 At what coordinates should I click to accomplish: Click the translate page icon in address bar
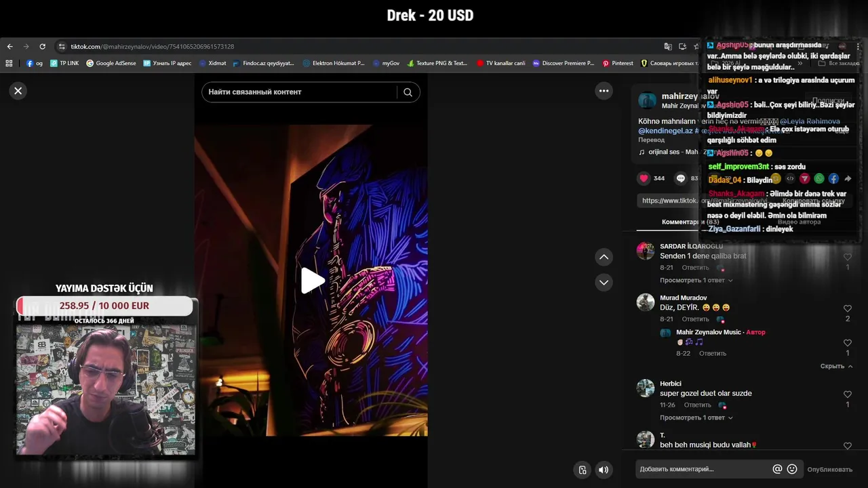coord(668,47)
